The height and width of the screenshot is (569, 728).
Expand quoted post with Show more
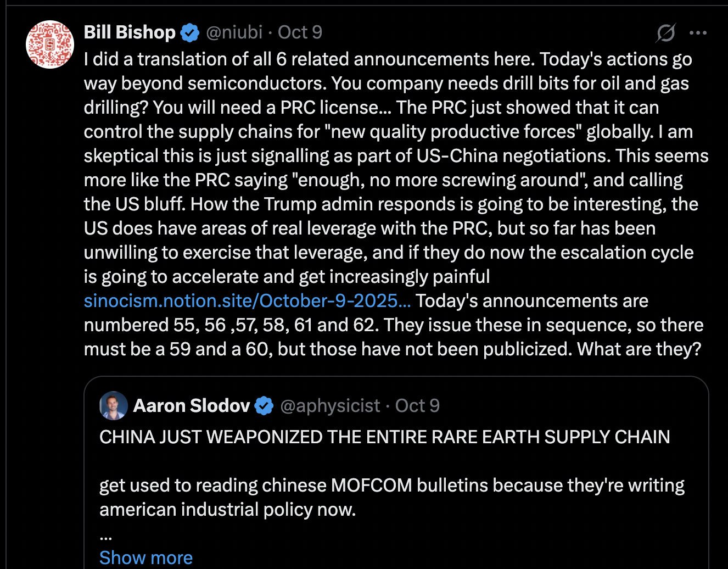click(x=146, y=557)
